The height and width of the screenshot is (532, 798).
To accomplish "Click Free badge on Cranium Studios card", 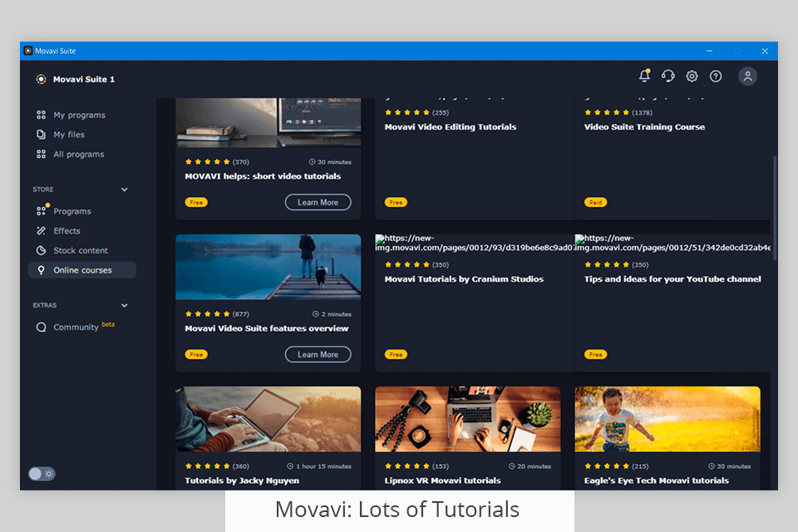I will tap(396, 354).
